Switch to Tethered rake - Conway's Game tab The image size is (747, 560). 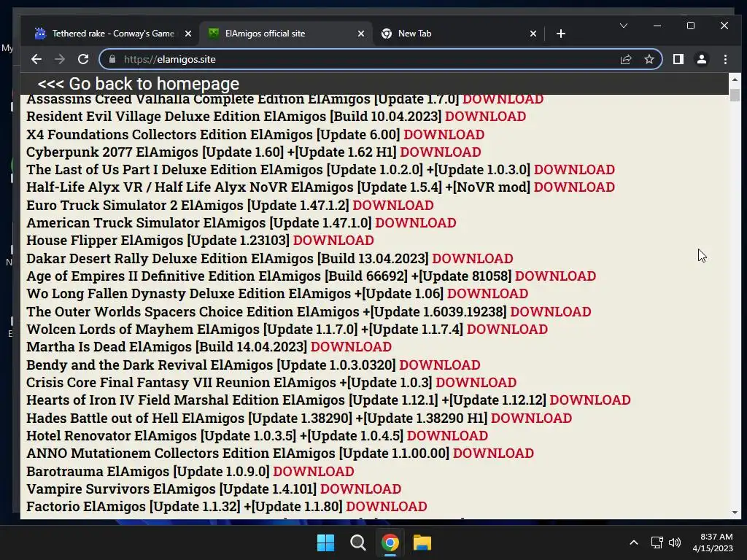point(113,34)
